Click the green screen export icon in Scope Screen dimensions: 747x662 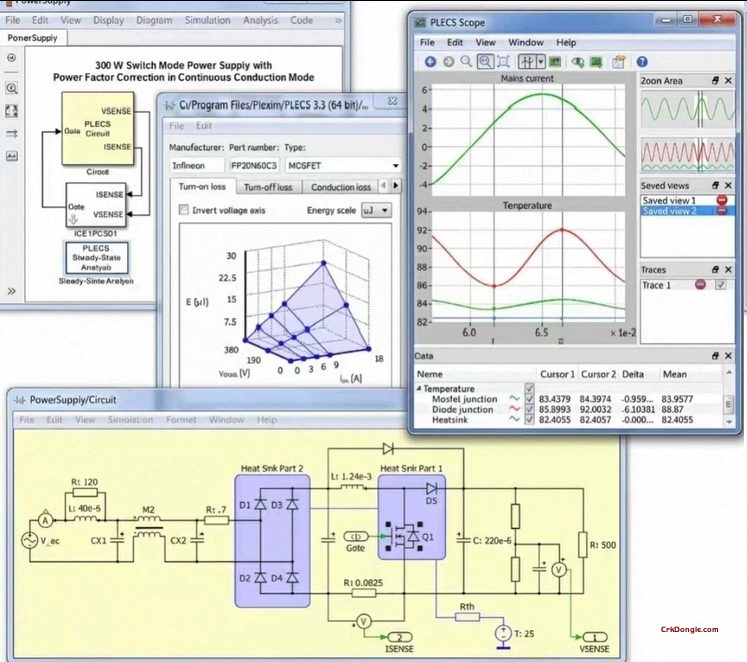click(x=596, y=62)
